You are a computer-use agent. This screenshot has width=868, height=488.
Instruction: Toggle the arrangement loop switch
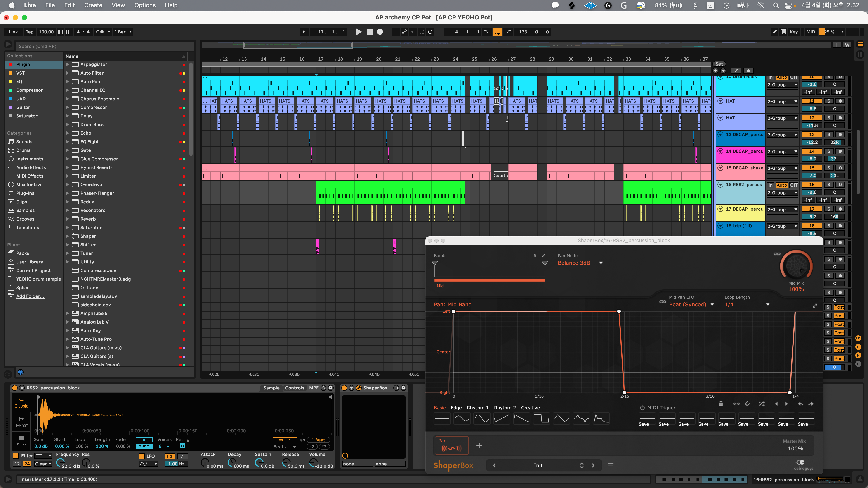pyautogui.click(x=497, y=32)
